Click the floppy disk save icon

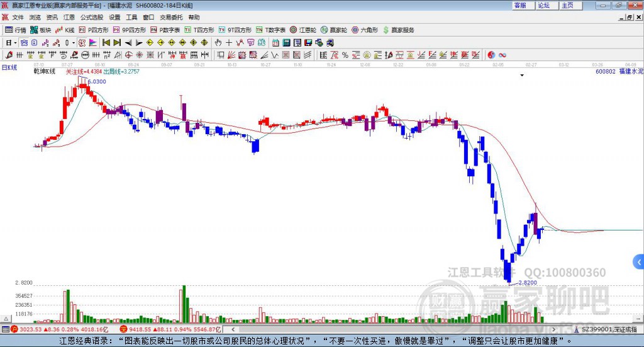pos(308,43)
